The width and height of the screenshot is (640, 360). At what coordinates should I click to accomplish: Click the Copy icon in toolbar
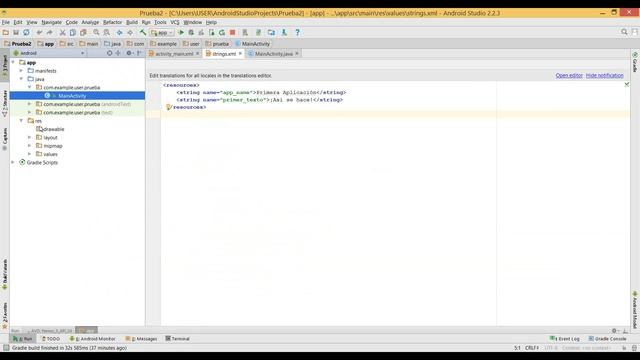coord(73,32)
